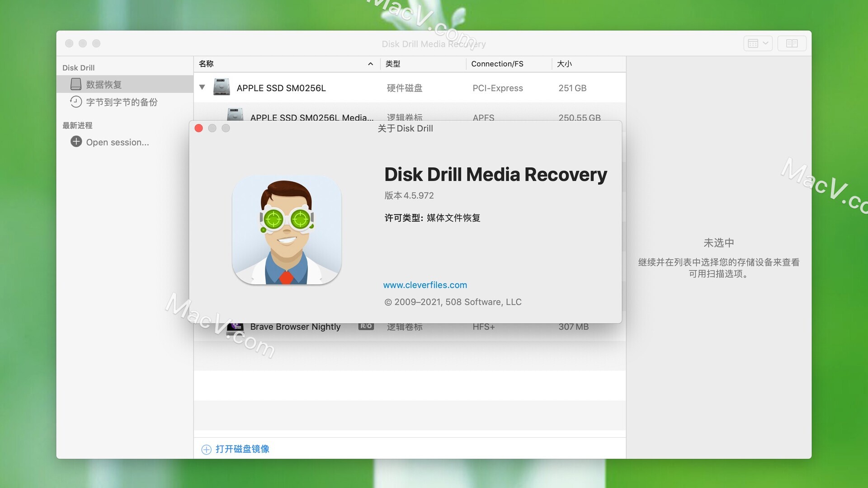Select the 数据恢复 sidebar item

[x=125, y=84]
